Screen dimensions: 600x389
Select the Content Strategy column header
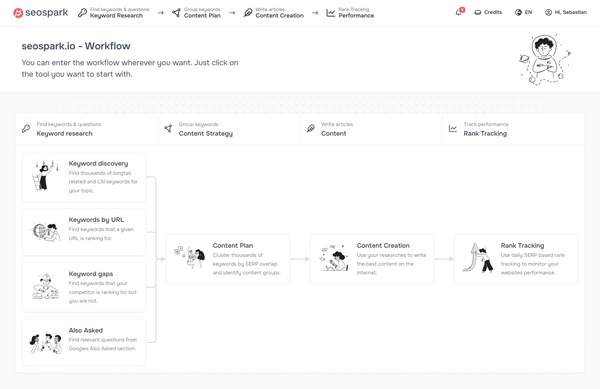point(229,129)
